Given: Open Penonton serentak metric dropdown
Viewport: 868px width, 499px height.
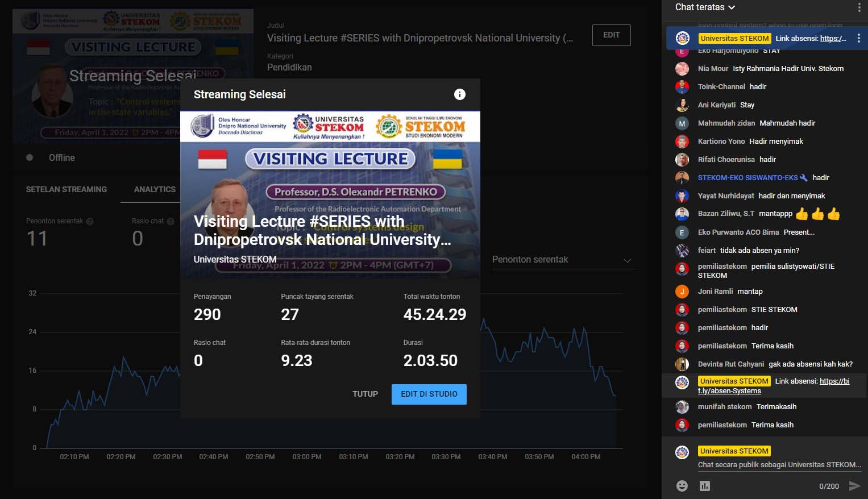Looking at the screenshot, I should pos(562,260).
